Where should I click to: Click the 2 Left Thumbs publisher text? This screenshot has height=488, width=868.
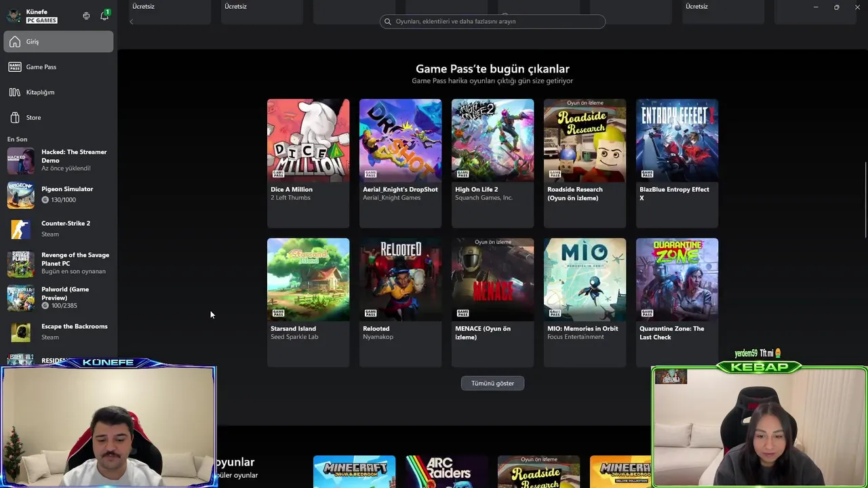point(290,198)
